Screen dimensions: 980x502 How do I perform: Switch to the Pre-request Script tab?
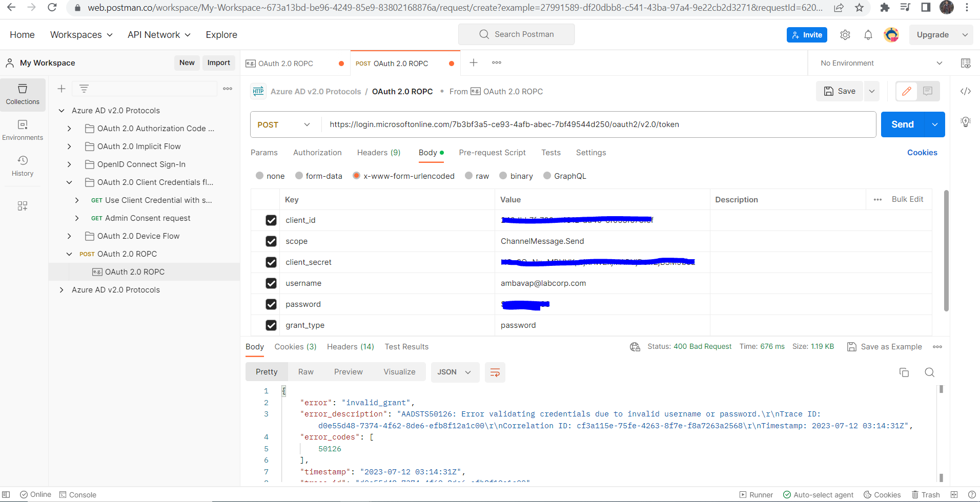[492, 152]
